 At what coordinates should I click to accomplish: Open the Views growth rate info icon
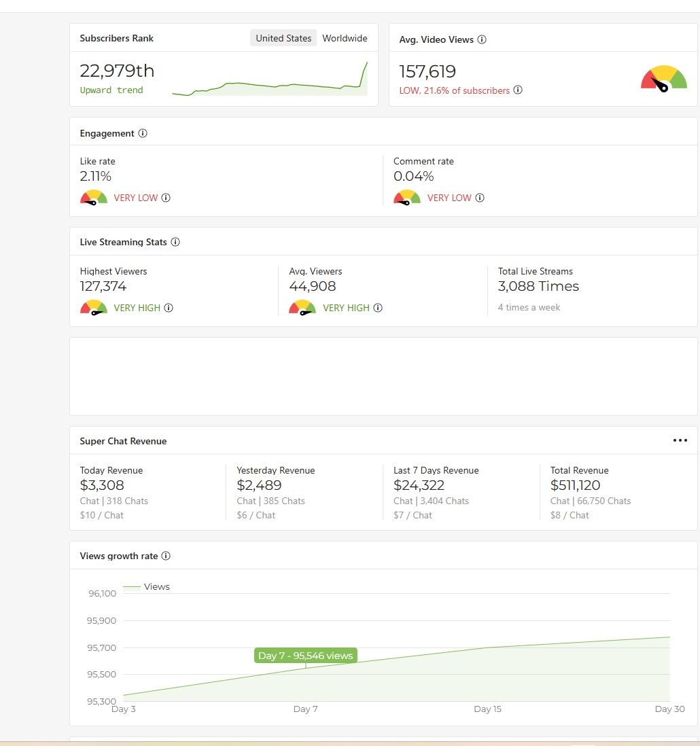pyautogui.click(x=166, y=556)
